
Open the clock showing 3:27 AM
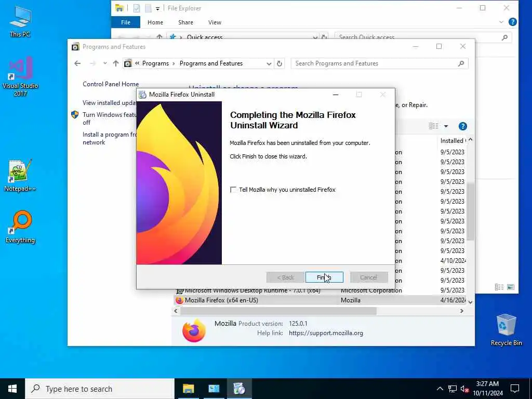(487, 389)
